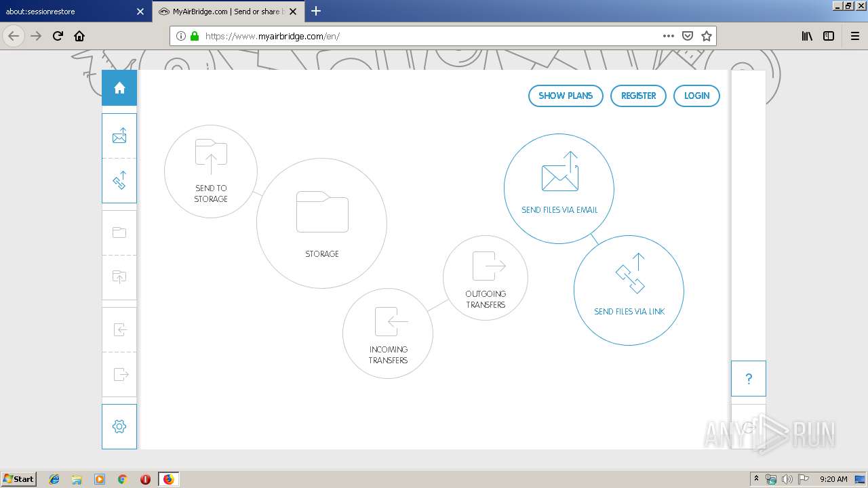
Task: Show hidden system tray icons
Action: tap(757, 479)
